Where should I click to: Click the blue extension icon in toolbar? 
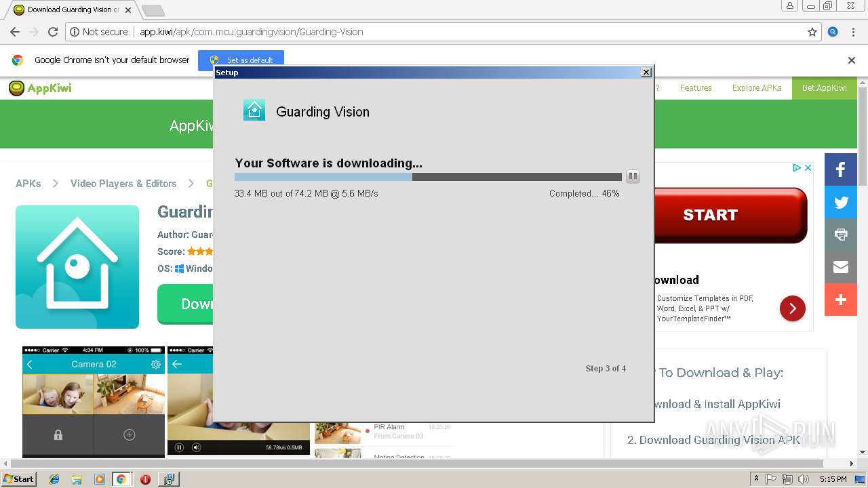tap(833, 32)
